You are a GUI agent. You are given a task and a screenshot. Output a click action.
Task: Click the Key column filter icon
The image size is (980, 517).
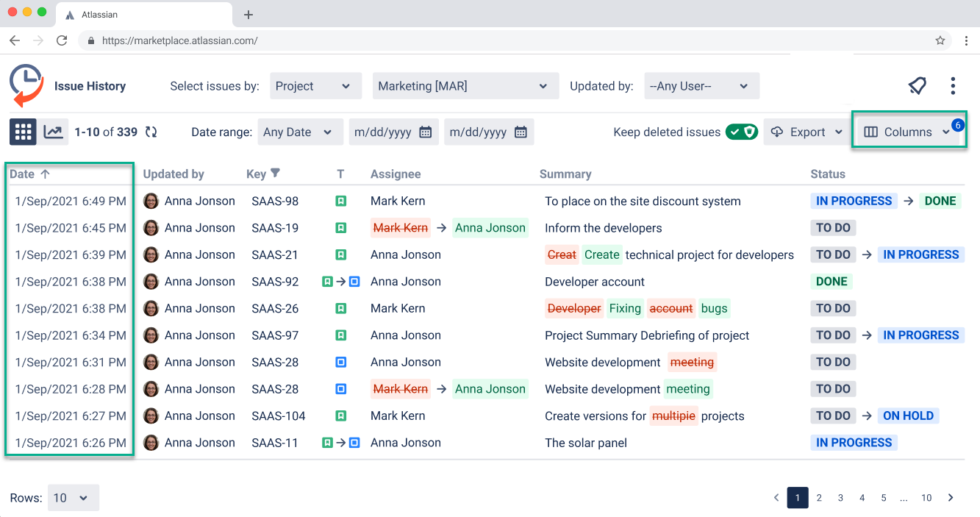click(x=276, y=174)
